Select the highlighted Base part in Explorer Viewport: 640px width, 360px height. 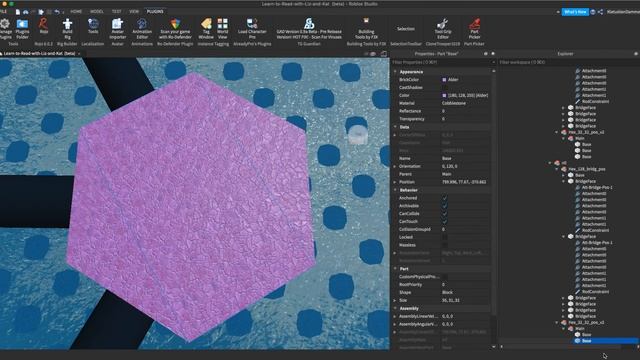[586, 341]
